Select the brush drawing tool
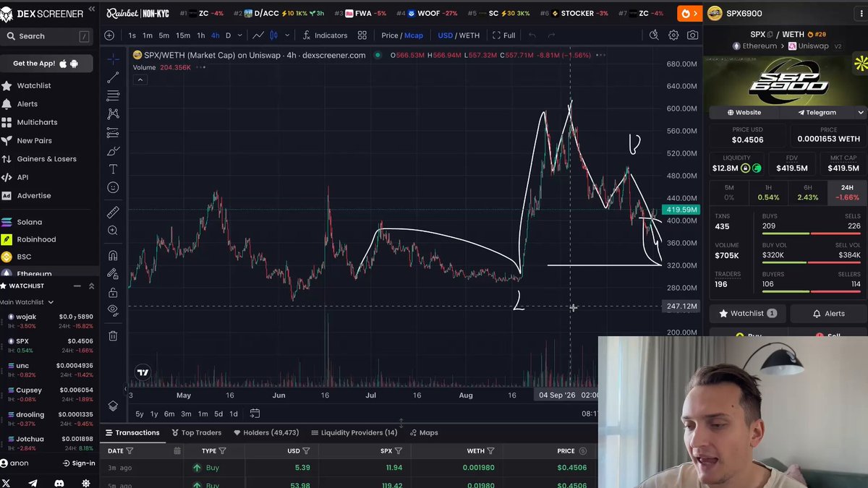 (113, 151)
